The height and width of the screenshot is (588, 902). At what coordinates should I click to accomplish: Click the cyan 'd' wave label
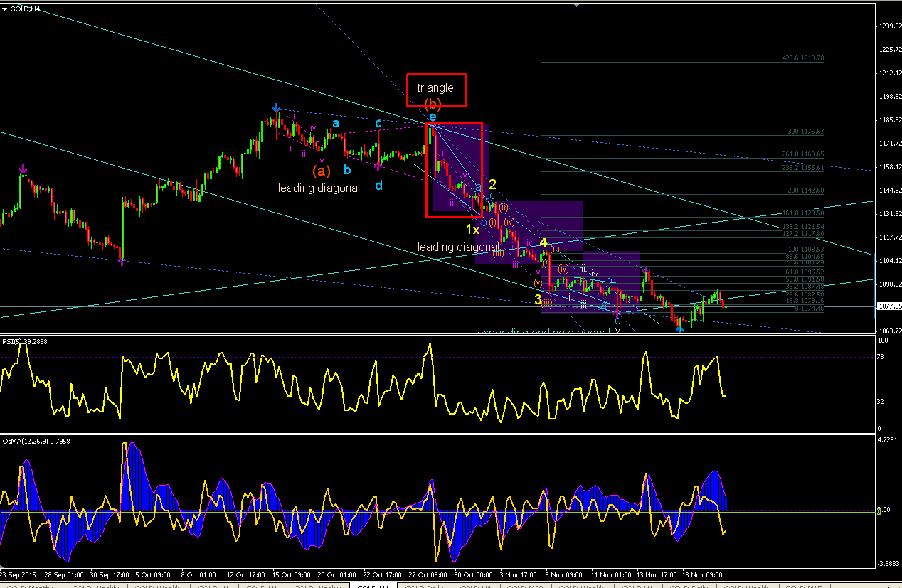tap(378, 186)
